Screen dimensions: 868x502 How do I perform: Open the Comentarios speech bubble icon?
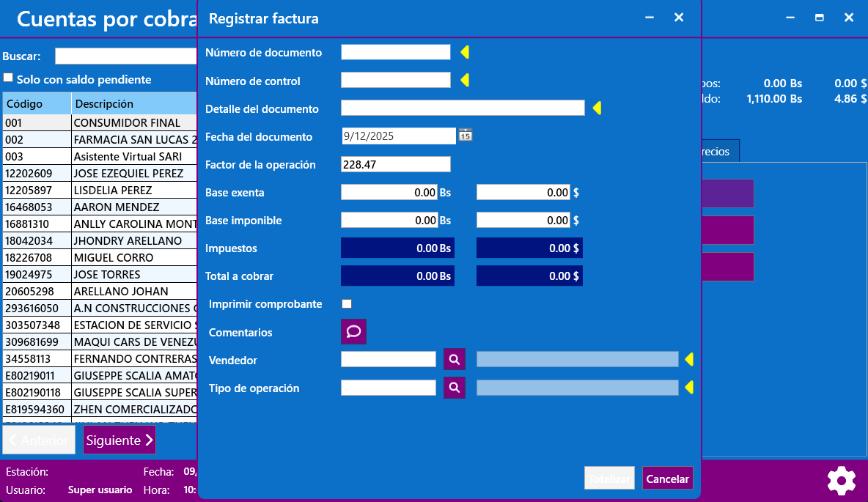tap(353, 332)
